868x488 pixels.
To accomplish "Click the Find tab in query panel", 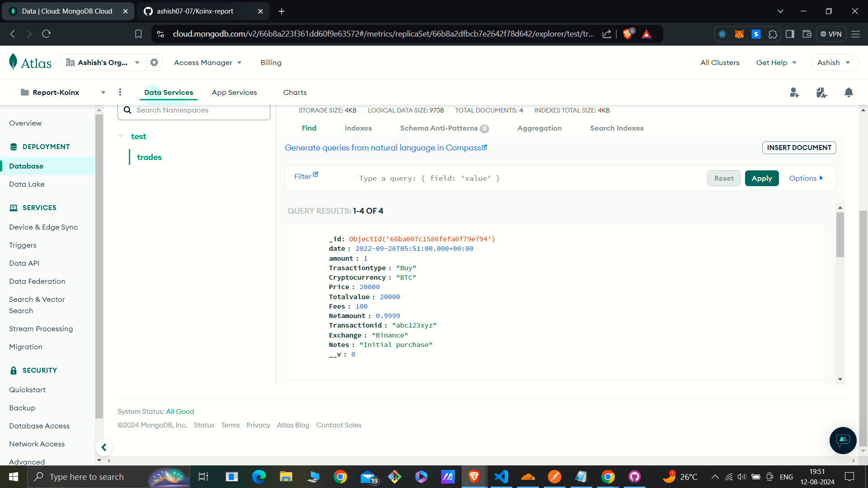I will point(309,127).
